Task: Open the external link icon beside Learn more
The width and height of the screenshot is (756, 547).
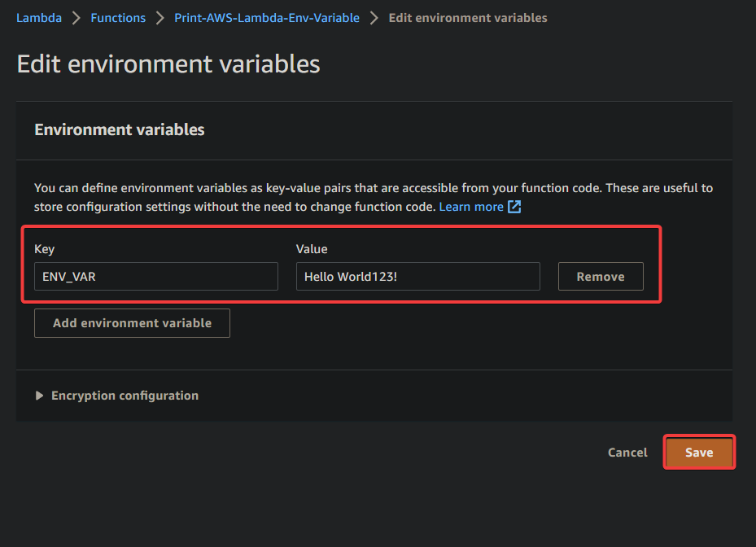Action: coord(514,207)
